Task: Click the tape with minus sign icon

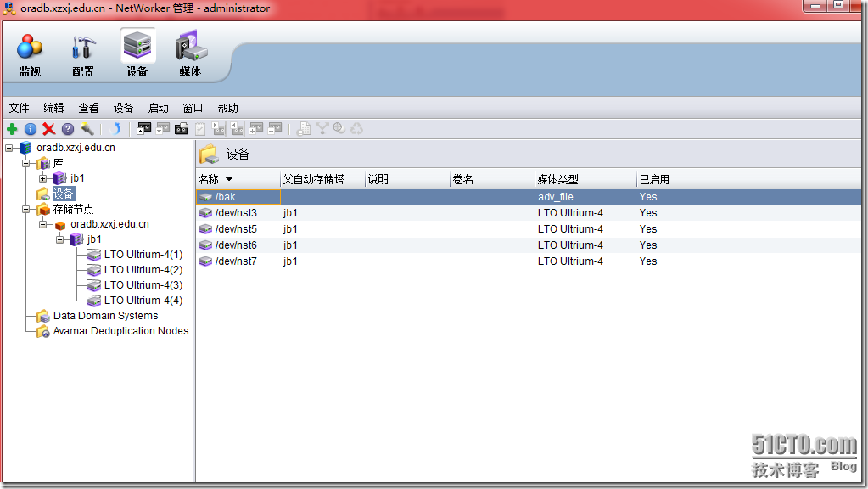Action: pyautogui.click(x=275, y=129)
